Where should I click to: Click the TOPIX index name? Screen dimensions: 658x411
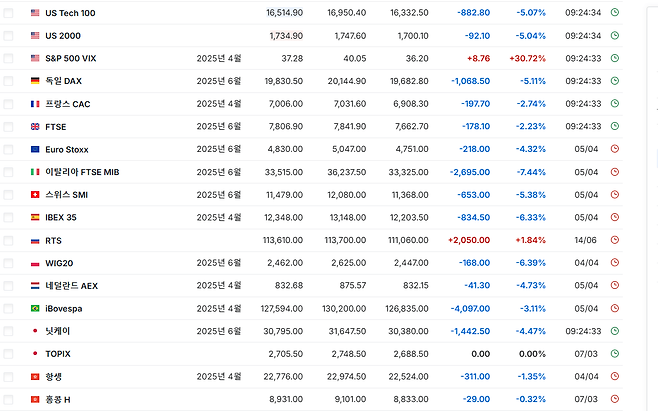[x=59, y=353]
